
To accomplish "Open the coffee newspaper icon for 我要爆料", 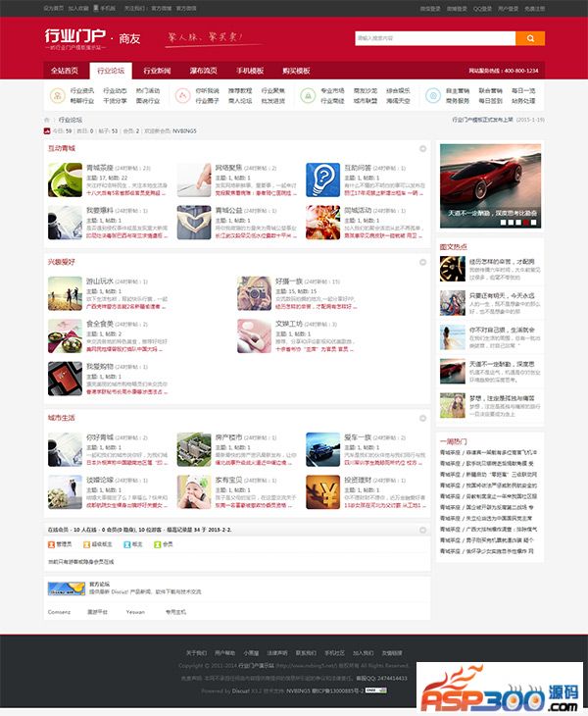I will pyautogui.click(x=65, y=223).
